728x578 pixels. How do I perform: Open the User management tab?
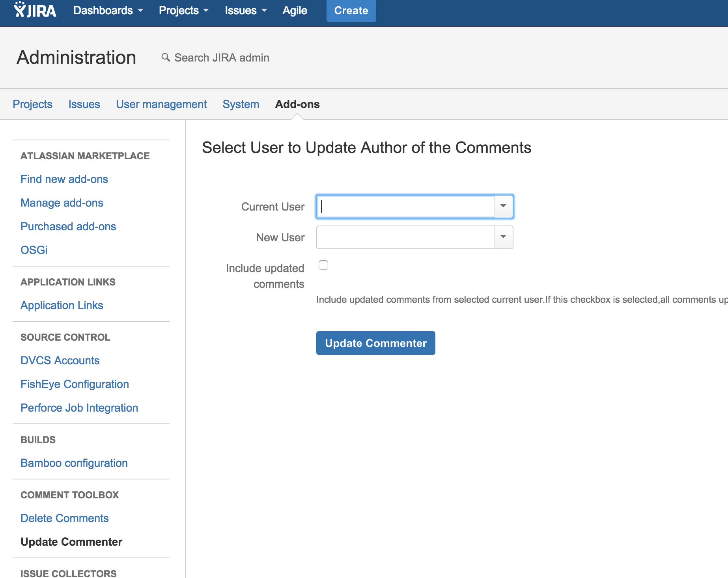(x=161, y=104)
